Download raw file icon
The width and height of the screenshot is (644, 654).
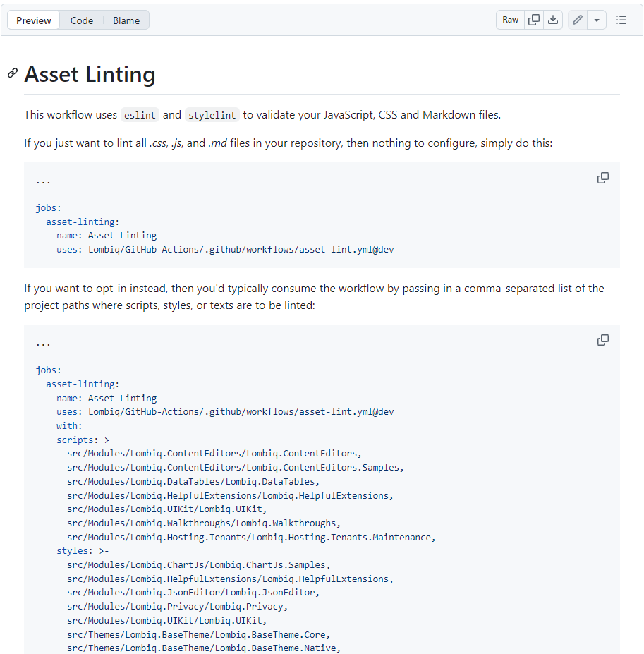click(x=553, y=20)
